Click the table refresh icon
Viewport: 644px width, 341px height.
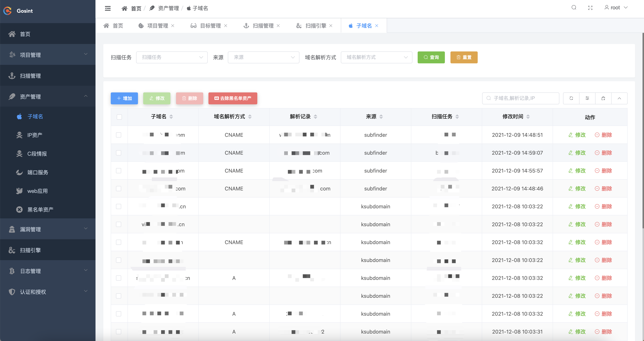click(571, 98)
